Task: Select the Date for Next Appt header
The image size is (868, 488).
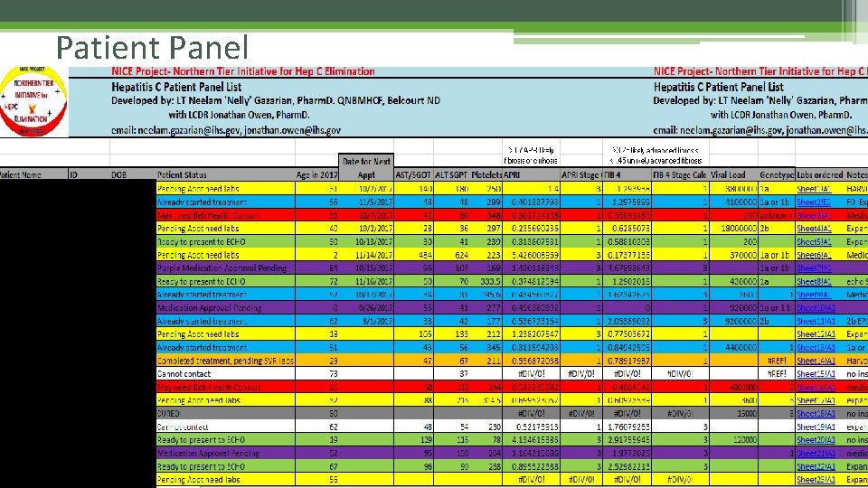Action: [x=366, y=168]
